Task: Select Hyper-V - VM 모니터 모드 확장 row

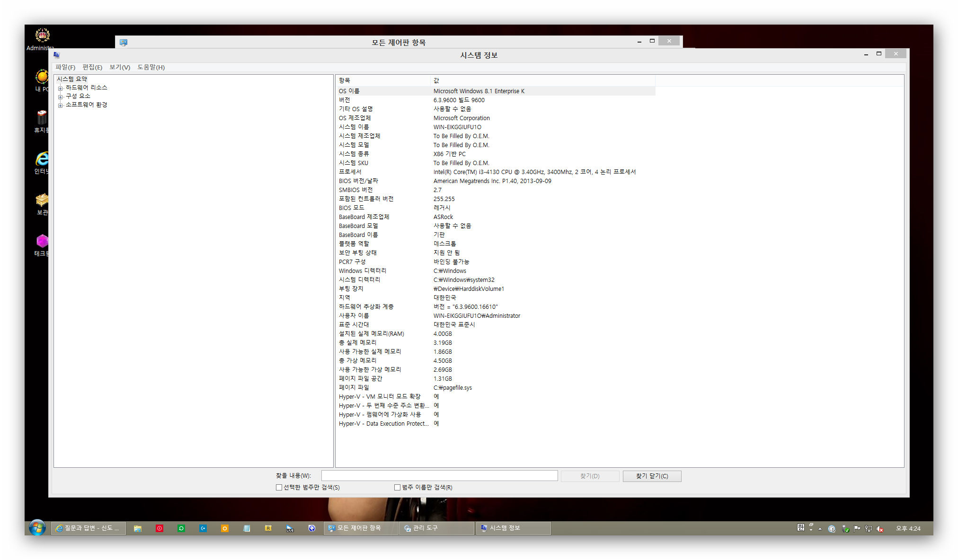Action: [496, 396]
